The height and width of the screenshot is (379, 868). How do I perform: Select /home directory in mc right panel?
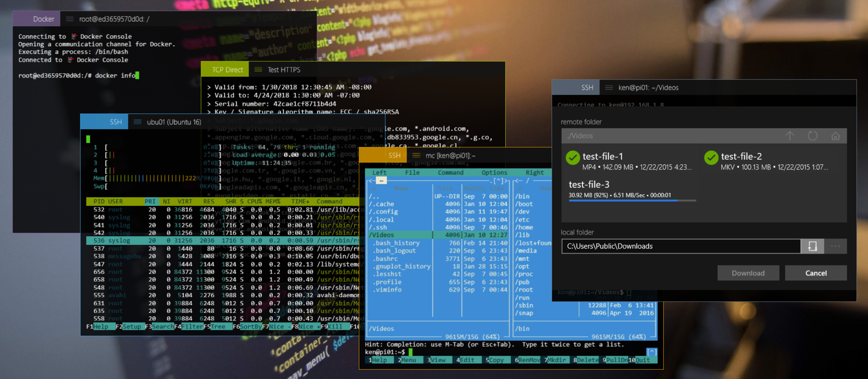[524, 227]
